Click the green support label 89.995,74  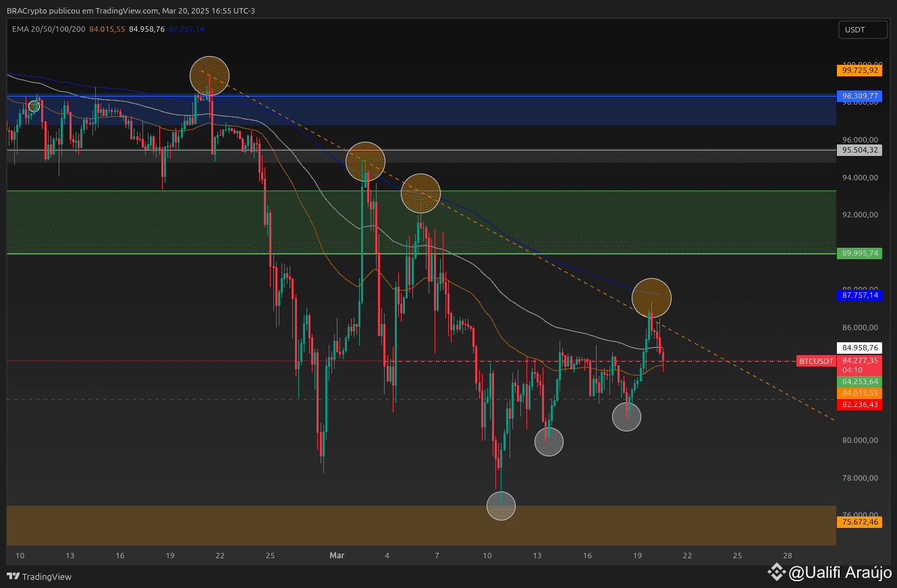[859, 253]
